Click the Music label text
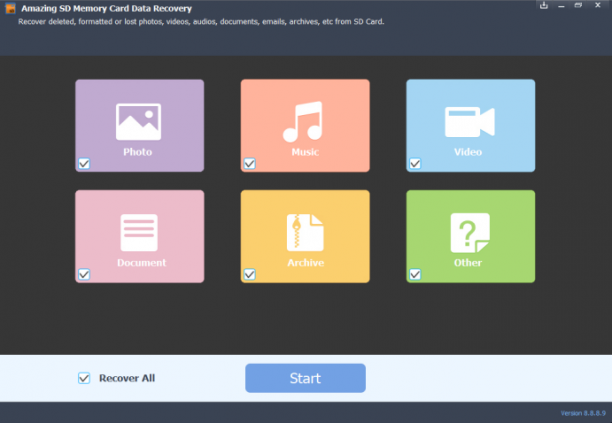612x423 pixels. click(x=305, y=152)
